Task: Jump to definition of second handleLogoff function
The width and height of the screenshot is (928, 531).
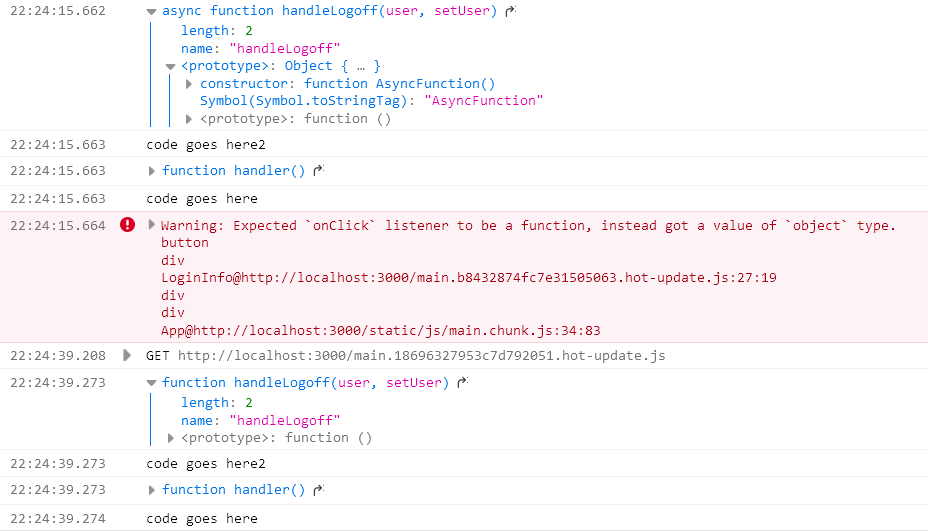Action: 463,382
